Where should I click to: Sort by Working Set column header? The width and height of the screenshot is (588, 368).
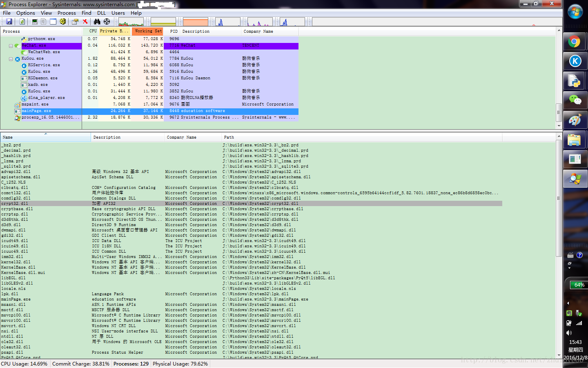[x=147, y=31]
